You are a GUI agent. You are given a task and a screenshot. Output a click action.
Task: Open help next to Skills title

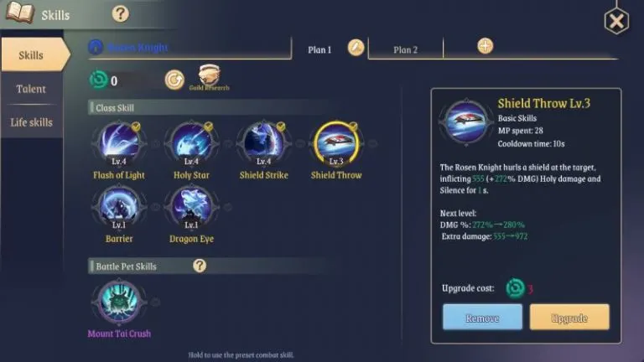coord(121,14)
